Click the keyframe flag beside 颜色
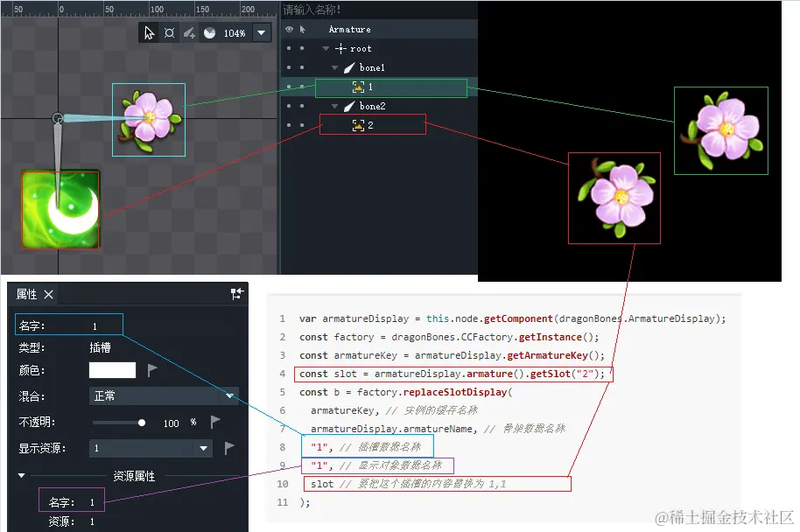Viewport: 800px width, 532px height. tap(152, 370)
